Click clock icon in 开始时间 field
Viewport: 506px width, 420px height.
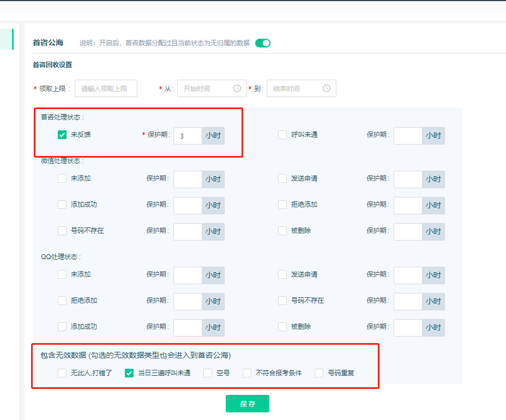tap(237, 88)
